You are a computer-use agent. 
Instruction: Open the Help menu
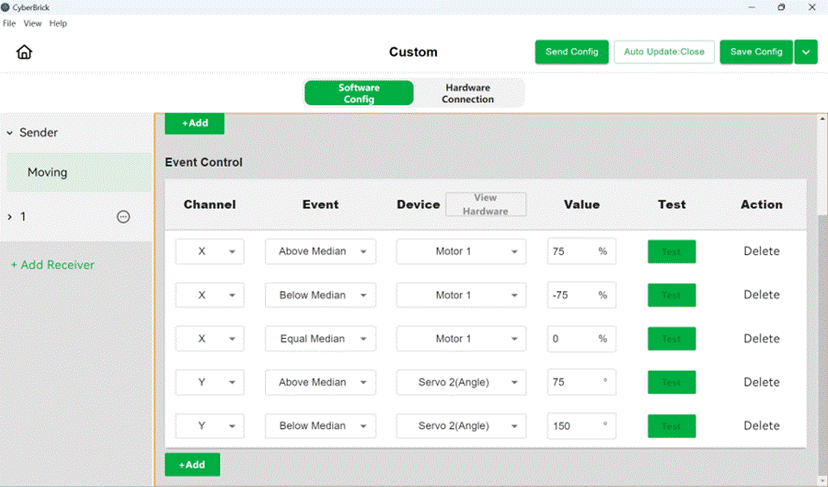click(58, 23)
